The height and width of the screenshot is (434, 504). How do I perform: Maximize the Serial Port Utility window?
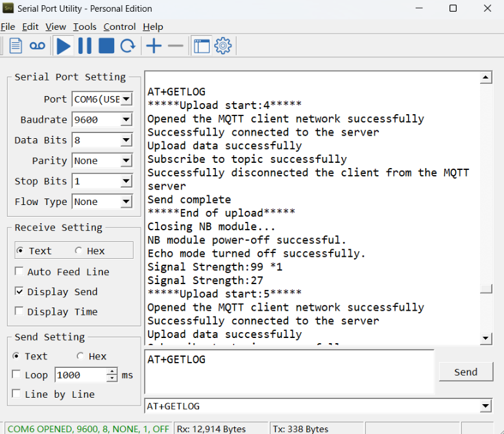[x=453, y=8]
